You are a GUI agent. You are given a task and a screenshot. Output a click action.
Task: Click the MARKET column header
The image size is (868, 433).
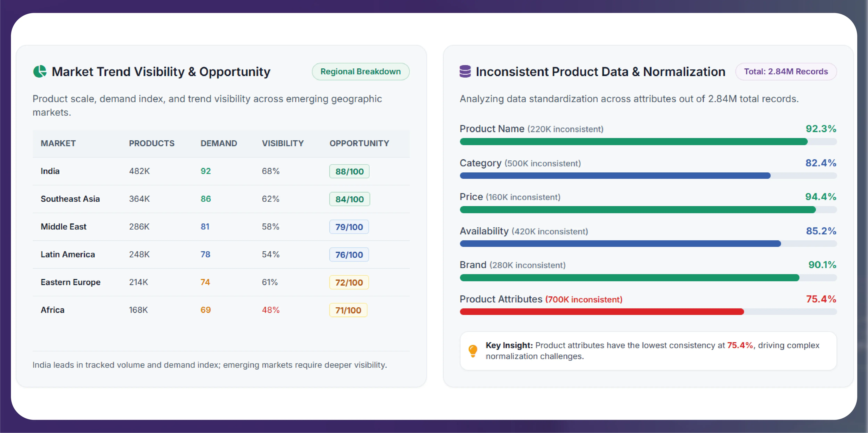point(58,143)
